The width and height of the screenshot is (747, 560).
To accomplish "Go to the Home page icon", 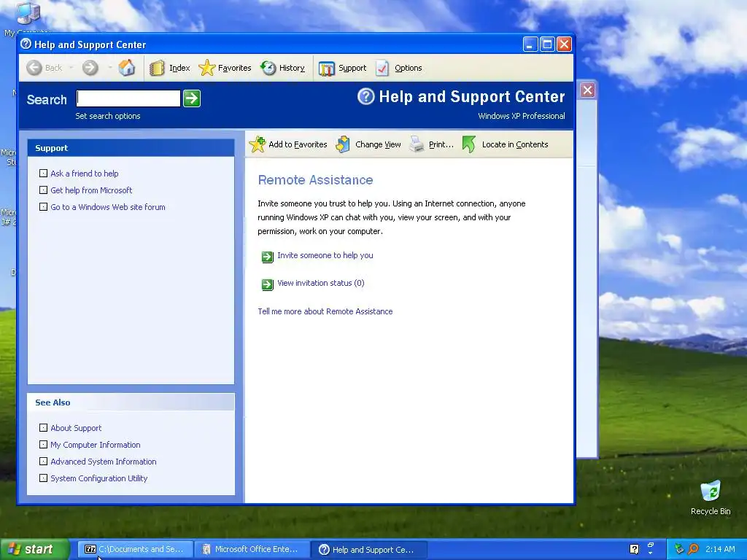I will 127,68.
